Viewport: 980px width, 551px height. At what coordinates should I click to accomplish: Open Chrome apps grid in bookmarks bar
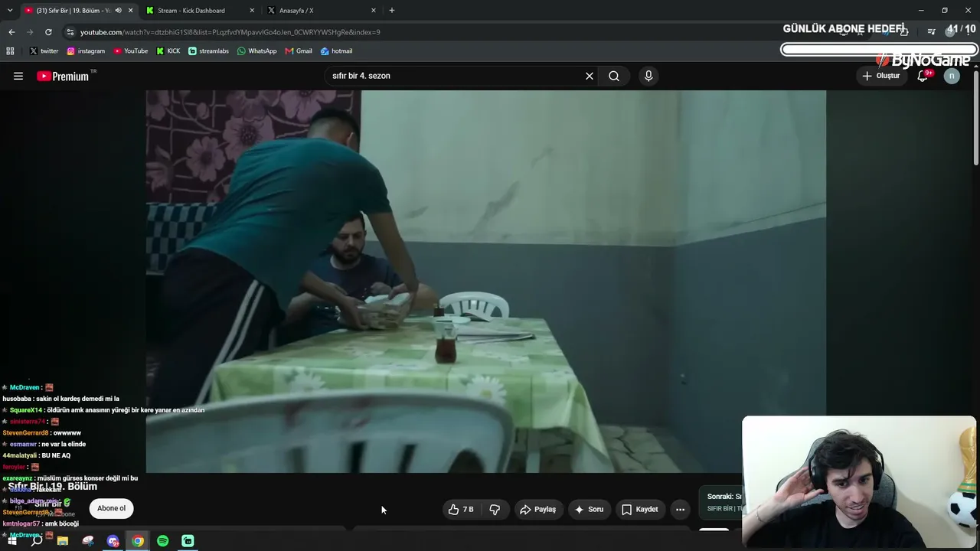[x=10, y=51]
